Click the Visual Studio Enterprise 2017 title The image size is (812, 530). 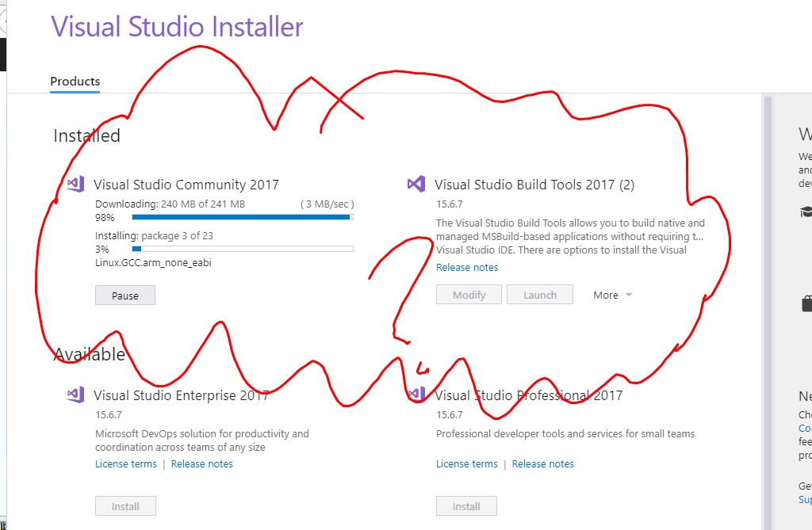[182, 395]
